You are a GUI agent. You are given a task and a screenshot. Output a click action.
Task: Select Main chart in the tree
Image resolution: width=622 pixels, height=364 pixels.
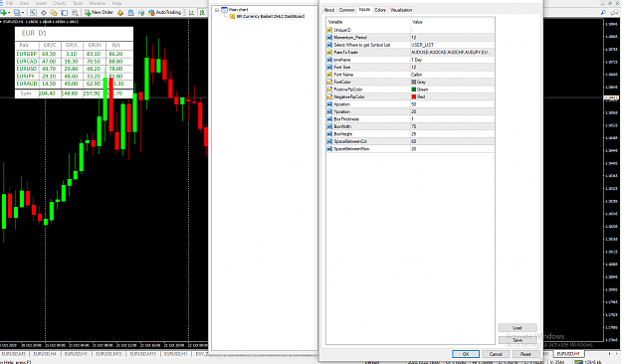pyautogui.click(x=239, y=10)
